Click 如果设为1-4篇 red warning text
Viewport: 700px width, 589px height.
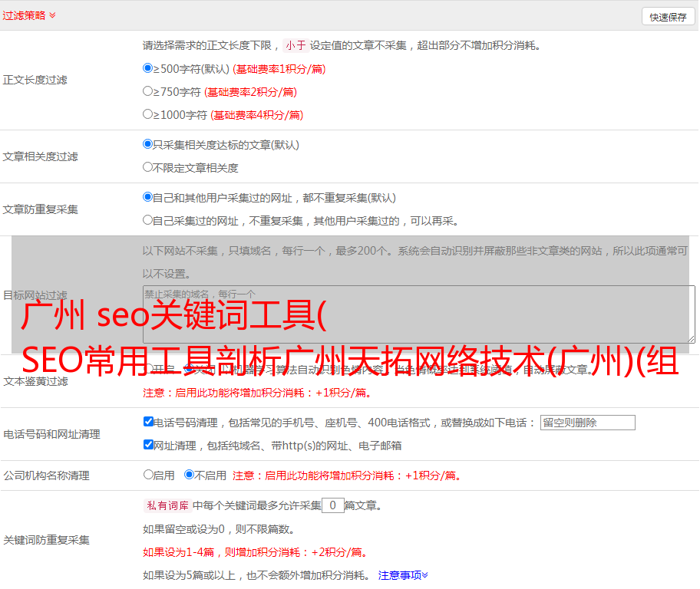[x=256, y=552]
